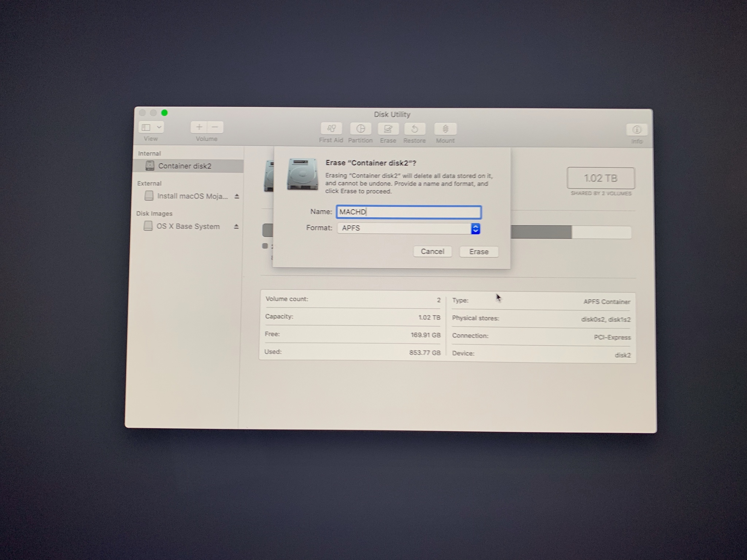This screenshot has width=747, height=560.
Task: Eject the Install macOS Mojave disk
Action: point(237,197)
